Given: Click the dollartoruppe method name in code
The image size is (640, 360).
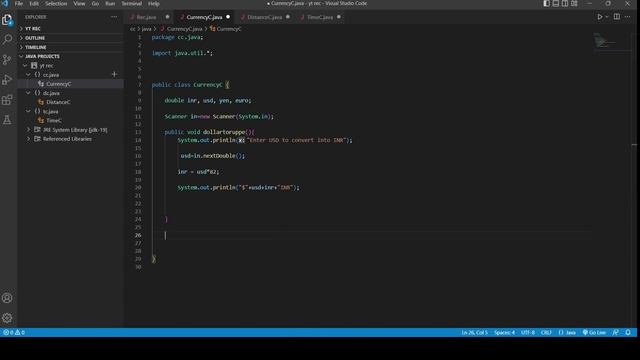Looking at the screenshot, I should 224,132.
